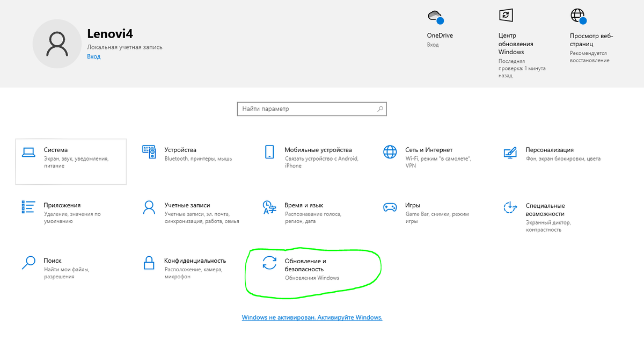Focus the Найти параметр search box
The height and width of the screenshot is (361, 644).
[312, 109]
